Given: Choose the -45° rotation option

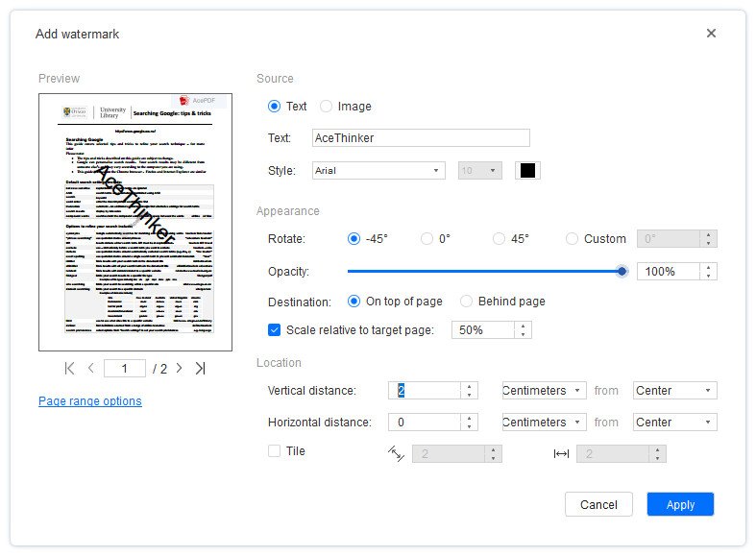Looking at the screenshot, I should coord(354,238).
